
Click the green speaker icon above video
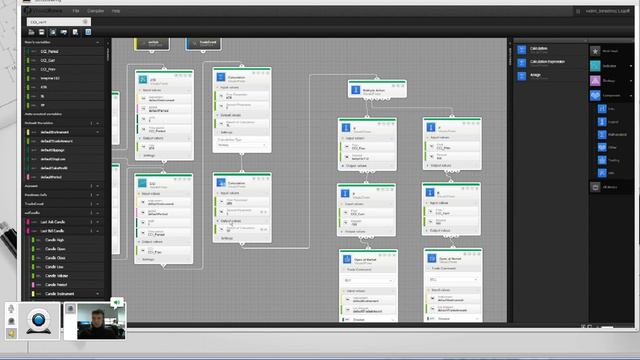(x=117, y=302)
